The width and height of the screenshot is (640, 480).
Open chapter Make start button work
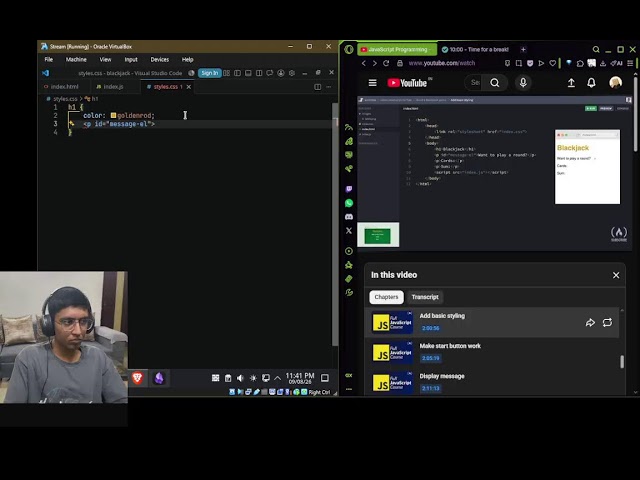491,353
